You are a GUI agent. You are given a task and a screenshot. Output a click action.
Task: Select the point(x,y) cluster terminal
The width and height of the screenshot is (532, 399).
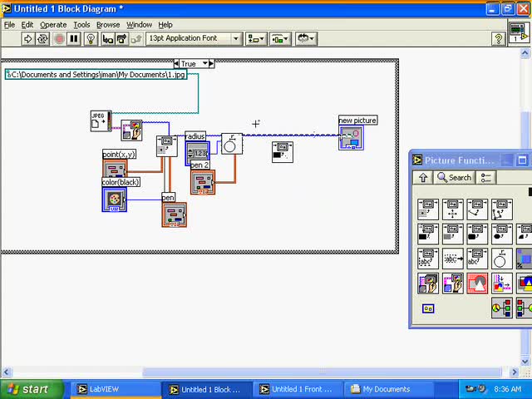[x=115, y=169]
